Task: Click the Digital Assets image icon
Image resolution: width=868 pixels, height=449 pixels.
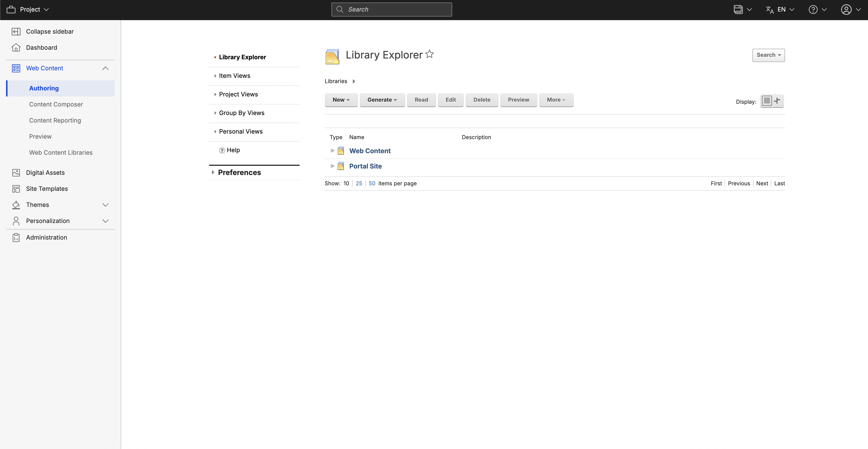Action: 16,173
